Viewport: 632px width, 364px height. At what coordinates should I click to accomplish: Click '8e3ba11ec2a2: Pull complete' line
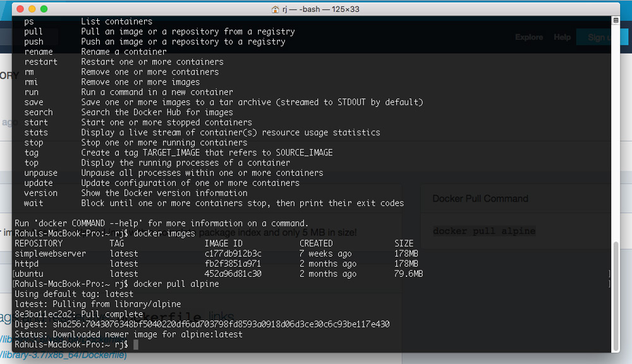[x=79, y=314]
